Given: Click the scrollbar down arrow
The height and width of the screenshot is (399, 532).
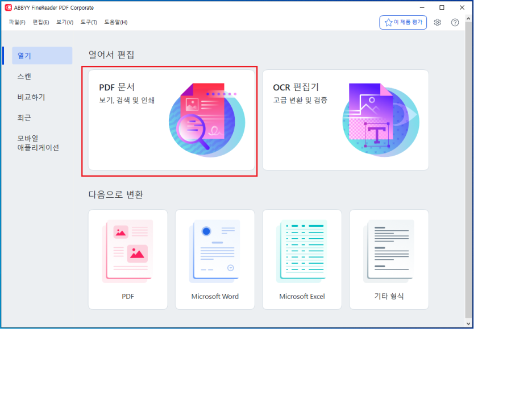Looking at the screenshot, I should [468, 323].
